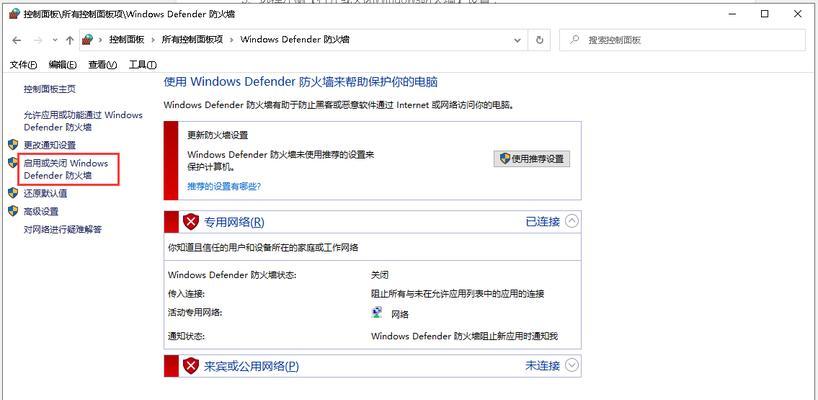Expand the 来宾或公用网络 section chevron
The image size is (818, 400).
(x=572, y=366)
